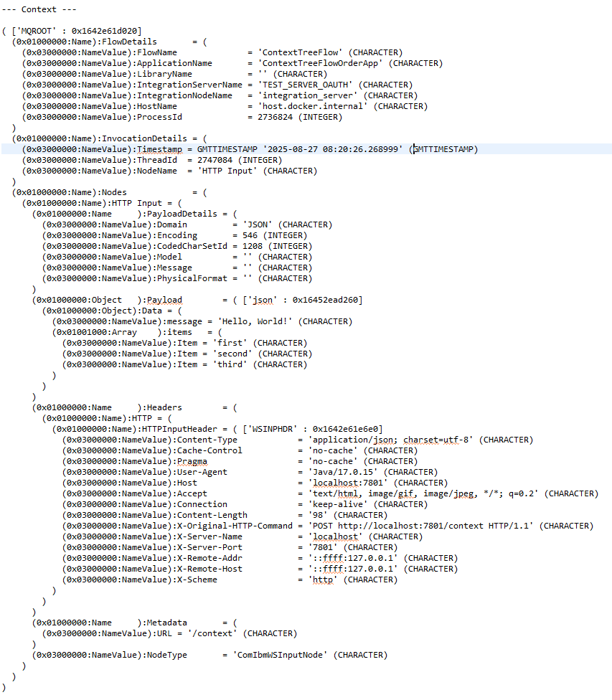Click the PhysicalFormat field name
The image size is (612, 700).
click(x=192, y=278)
